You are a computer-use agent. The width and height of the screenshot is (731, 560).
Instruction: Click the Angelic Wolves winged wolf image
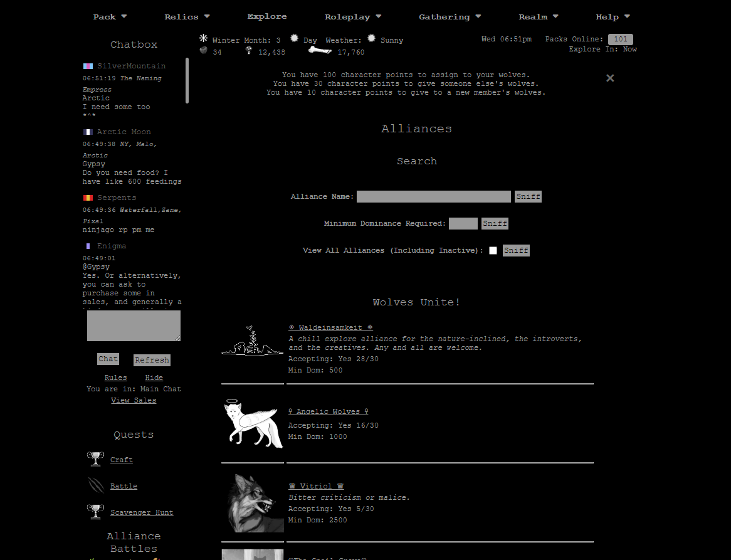pyautogui.click(x=253, y=423)
